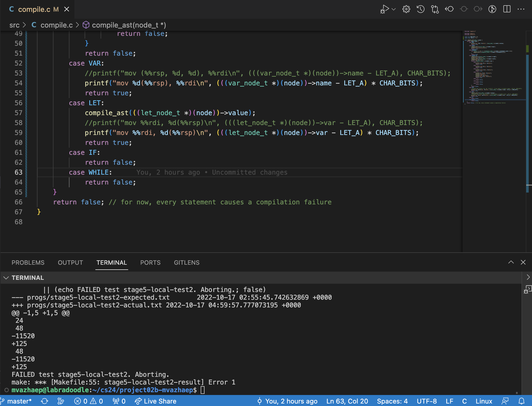This screenshot has height=406, width=532.
Task: Click the compare changes icon
Action: [435, 9]
